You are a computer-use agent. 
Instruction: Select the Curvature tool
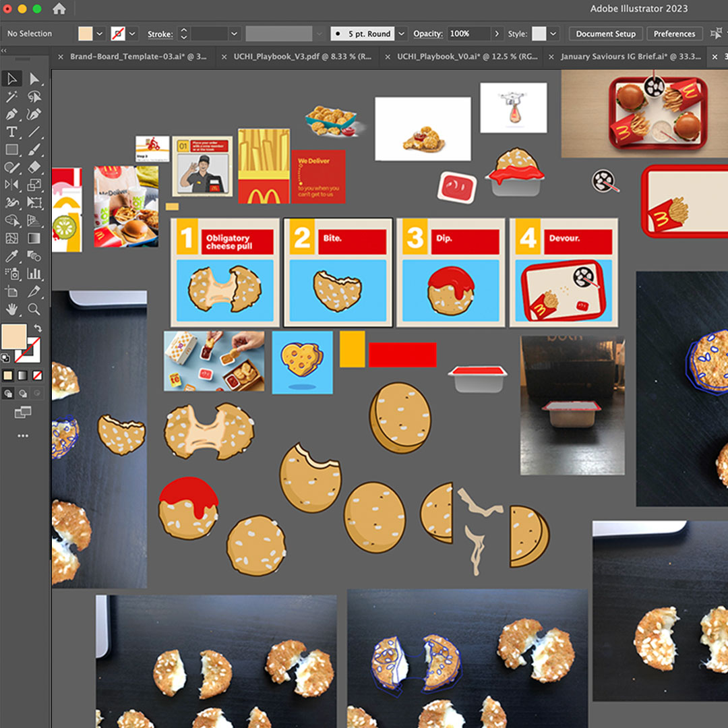(x=34, y=114)
